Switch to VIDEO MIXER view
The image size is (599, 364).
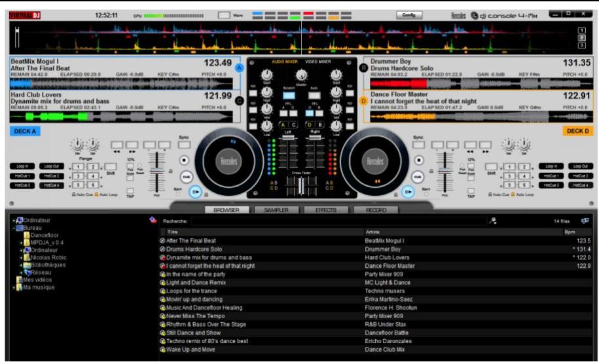(318, 62)
